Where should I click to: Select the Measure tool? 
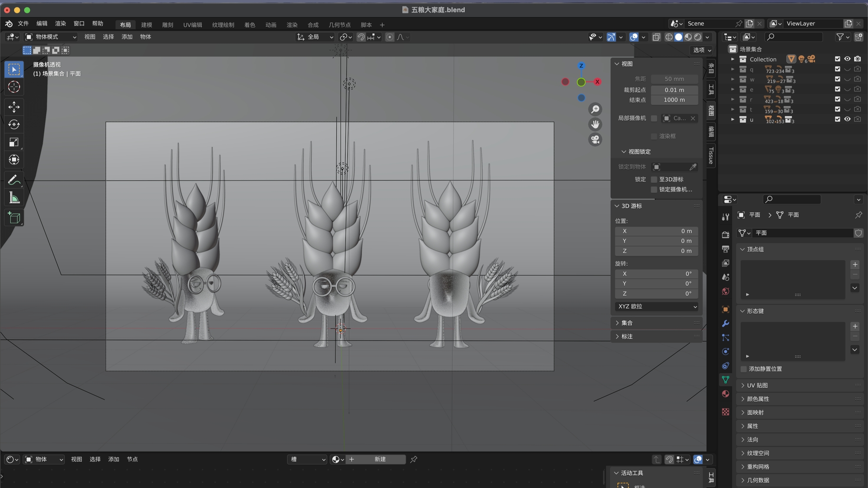[x=14, y=198]
